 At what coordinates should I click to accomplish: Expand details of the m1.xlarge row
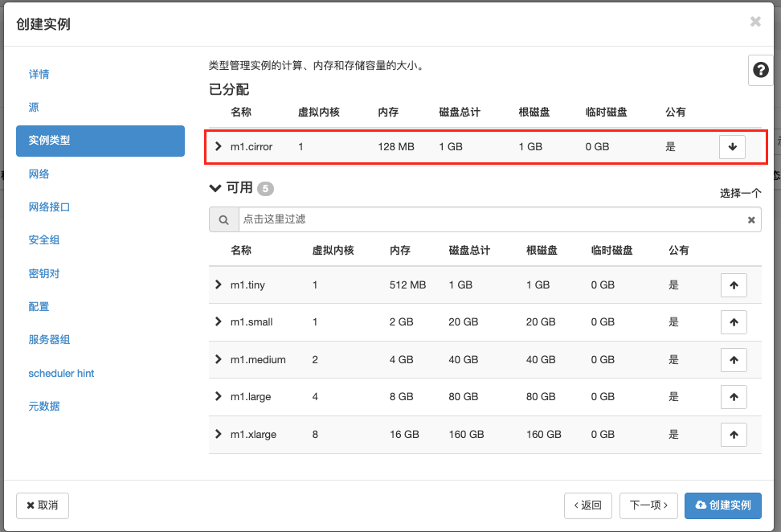(x=219, y=434)
